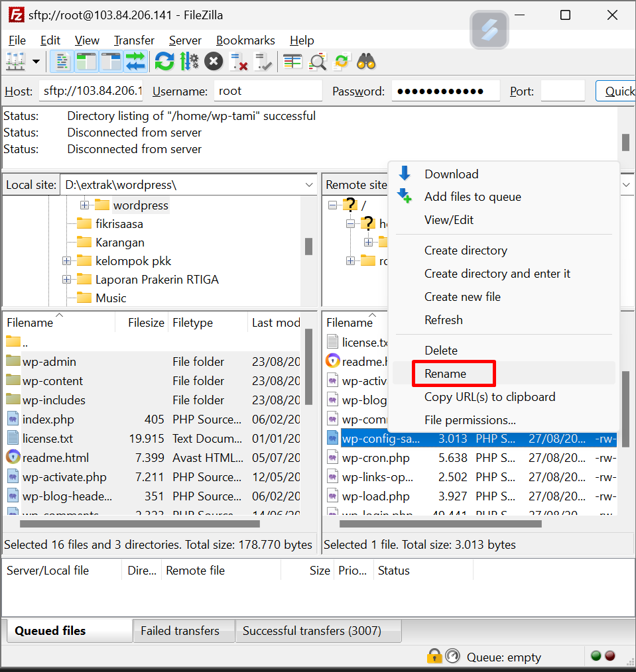The width and height of the screenshot is (636, 672).
Task: Choose Create directory option
Action: [466, 251]
